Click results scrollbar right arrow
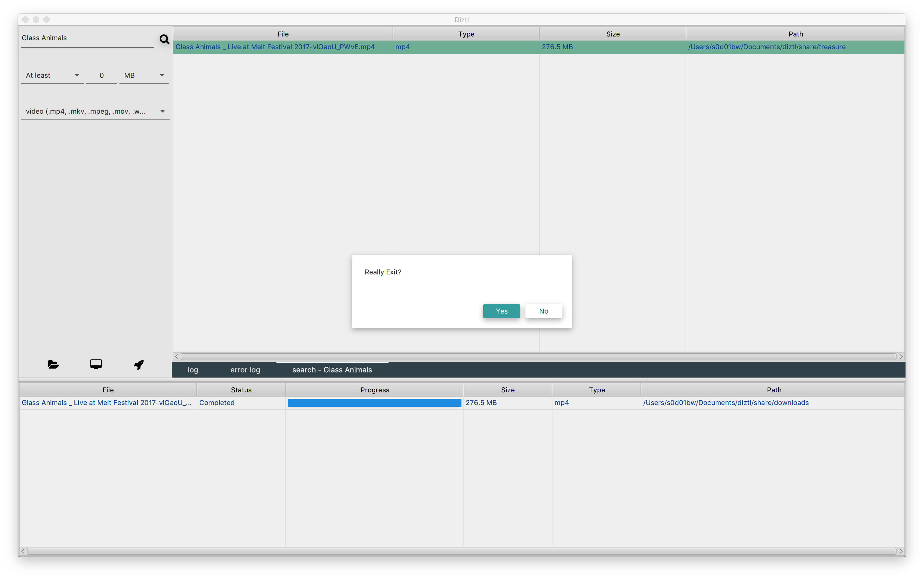Screen dimensions: 924x579 click(x=901, y=356)
